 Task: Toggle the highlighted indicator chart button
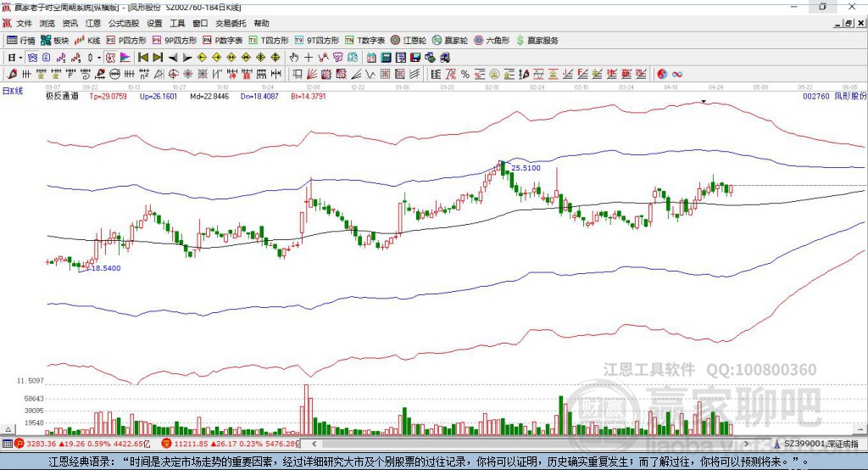pyautogui.click(x=111, y=58)
